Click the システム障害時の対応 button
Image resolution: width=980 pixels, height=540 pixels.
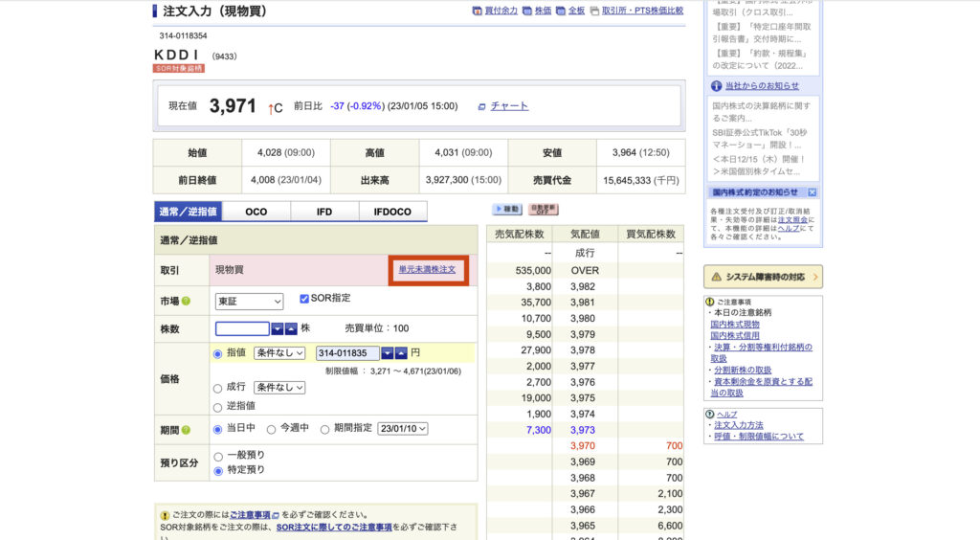[x=763, y=277]
